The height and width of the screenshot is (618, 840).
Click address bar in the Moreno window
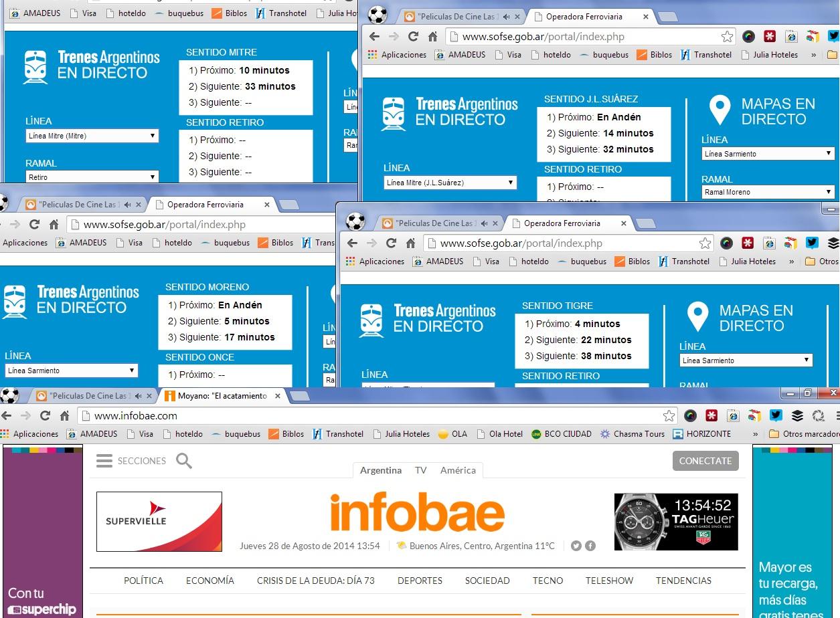pos(202,225)
